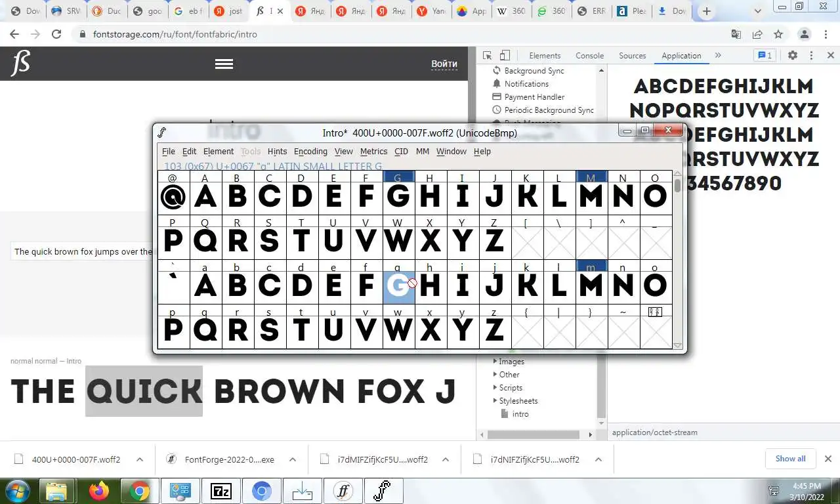The height and width of the screenshot is (504, 840).
Task: Click Show all downloads button
Action: pos(790,459)
